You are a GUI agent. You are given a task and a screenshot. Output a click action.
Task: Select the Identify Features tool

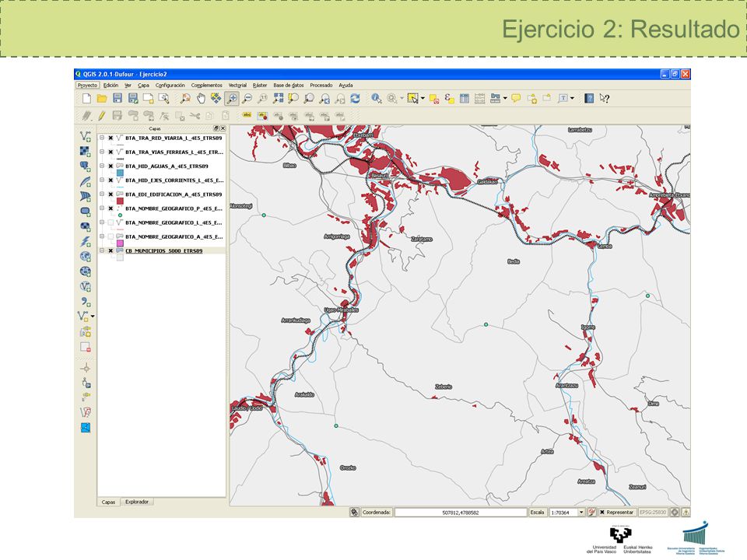[x=377, y=99]
